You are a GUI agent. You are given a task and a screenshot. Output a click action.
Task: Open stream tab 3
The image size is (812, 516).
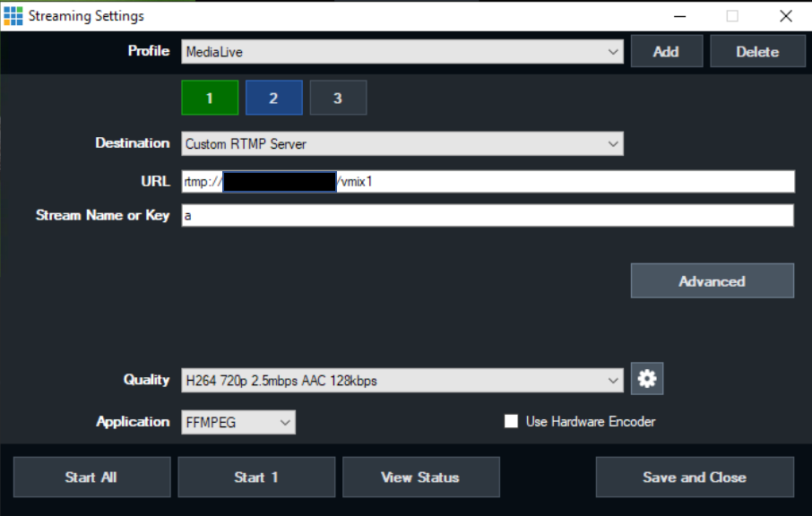click(x=338, y=97)
